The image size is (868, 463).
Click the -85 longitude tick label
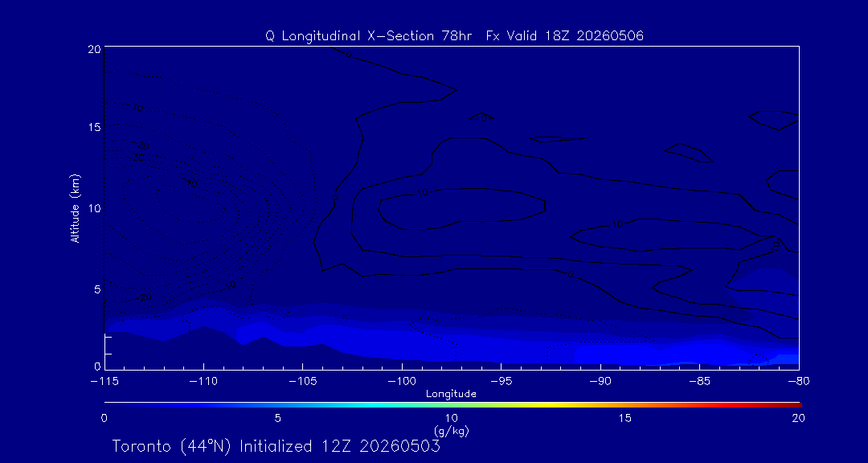pyautogui.click(x=700, y=382)
